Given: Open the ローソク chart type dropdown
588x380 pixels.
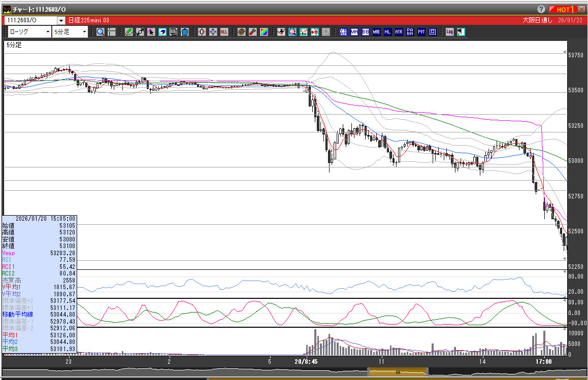Looking at the screenshot, I should 30,32.
